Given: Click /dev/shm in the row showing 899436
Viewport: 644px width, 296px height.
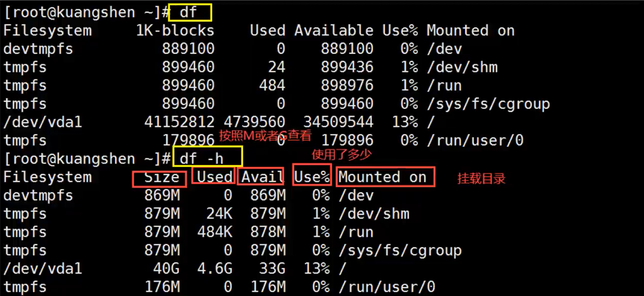Looking at the screenshot, I should tap(462, 67).
